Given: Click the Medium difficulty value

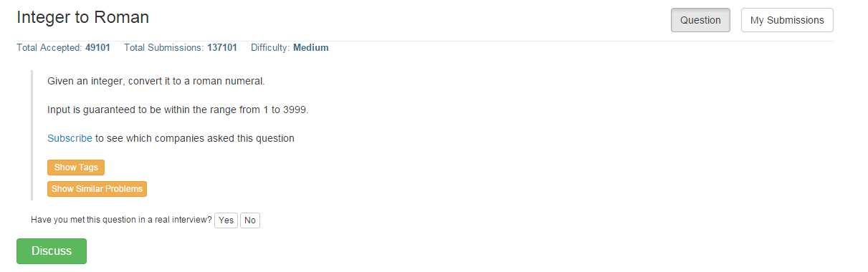Looking at the screenshot, I should coord(310,48).
